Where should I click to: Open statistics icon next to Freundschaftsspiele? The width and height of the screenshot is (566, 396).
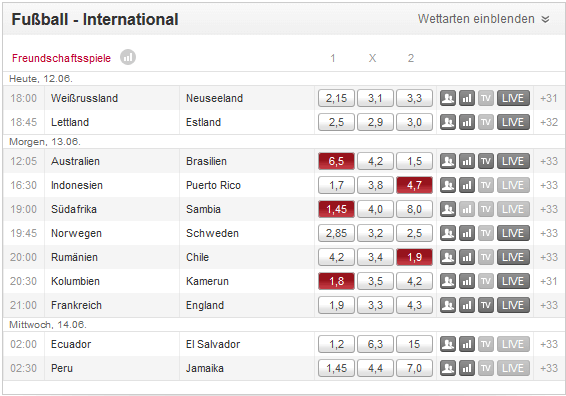128,57
